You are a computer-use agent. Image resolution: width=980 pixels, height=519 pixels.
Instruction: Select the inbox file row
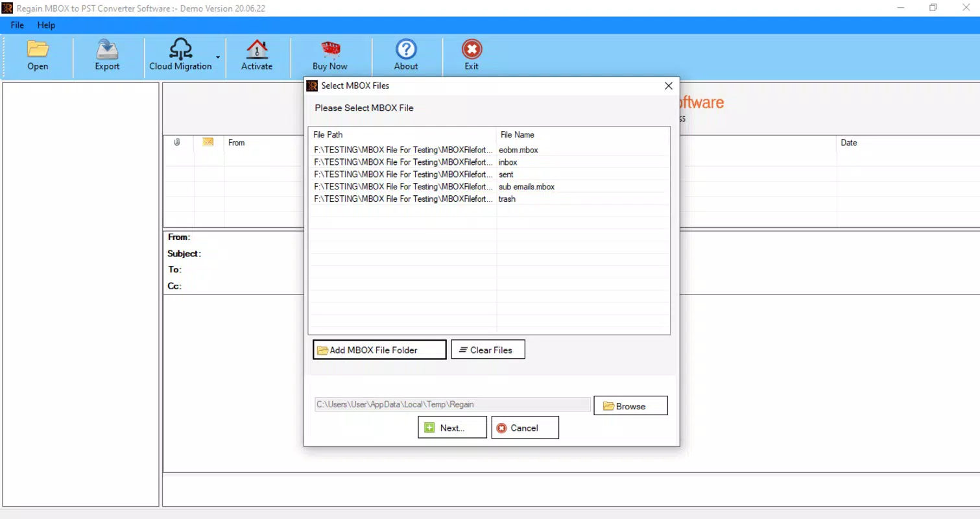pyautogui.click(x=490, y=162)
